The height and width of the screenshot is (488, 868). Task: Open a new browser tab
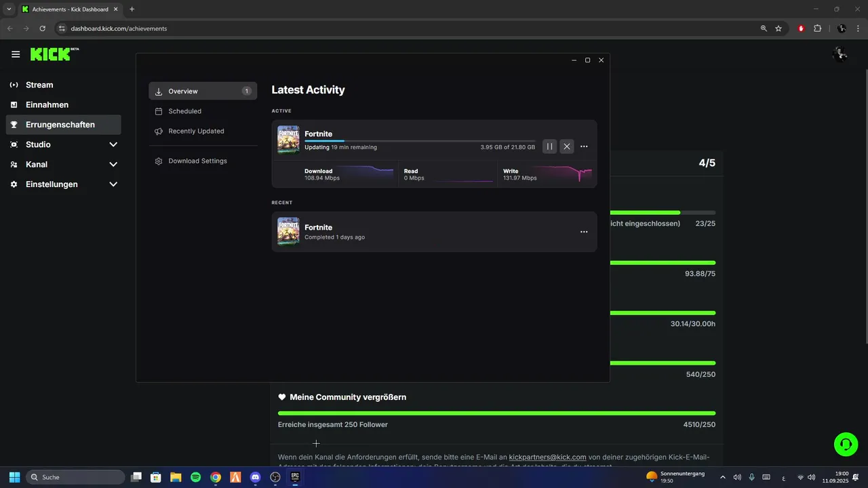132,9
